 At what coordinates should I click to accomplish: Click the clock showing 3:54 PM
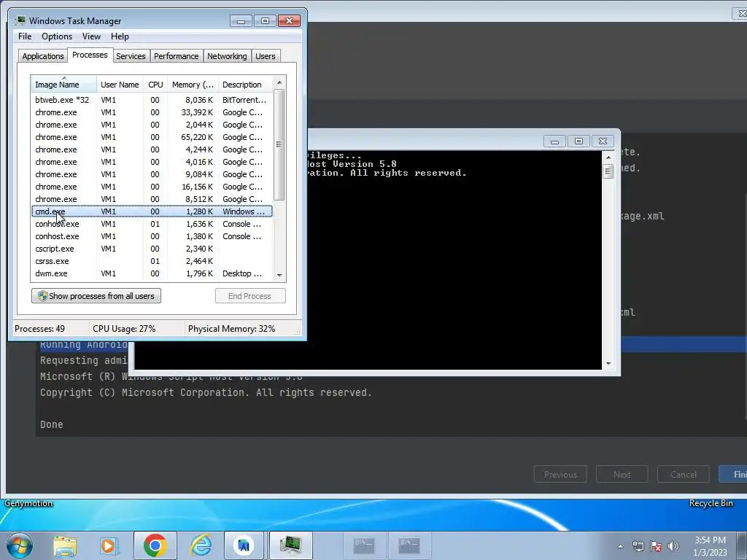pos(710,540)
